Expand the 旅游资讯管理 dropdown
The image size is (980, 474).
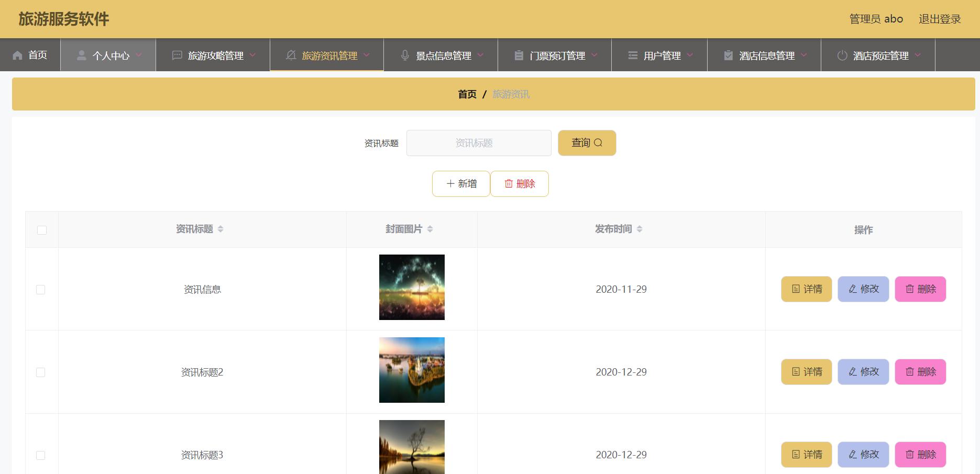click(x=367, y=54)
